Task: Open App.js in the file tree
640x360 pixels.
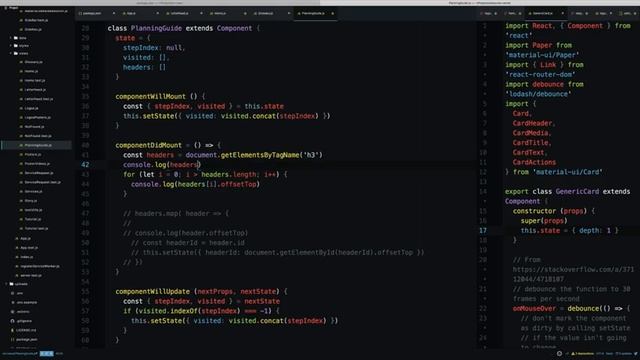Action: click(x=25, y=238)
